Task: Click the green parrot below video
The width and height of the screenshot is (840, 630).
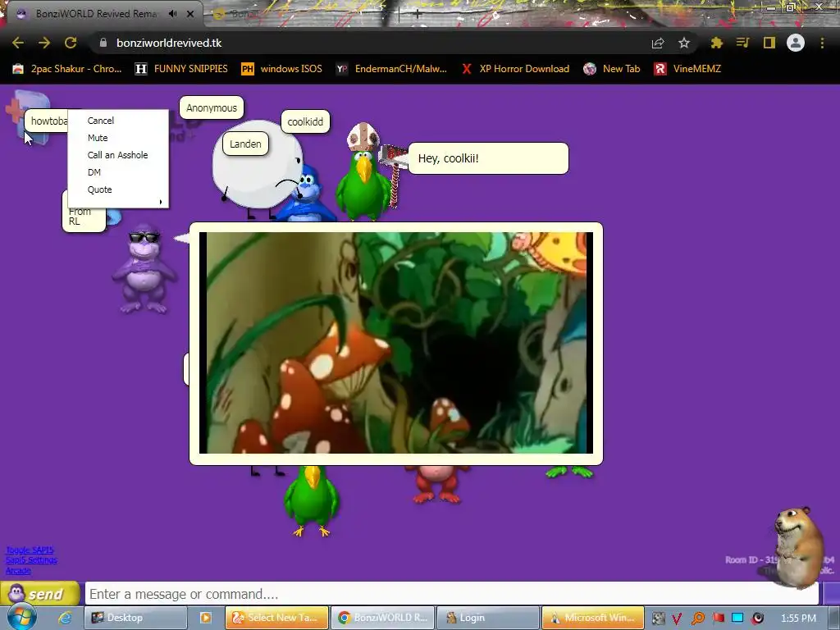Action: tap(311, 501)
